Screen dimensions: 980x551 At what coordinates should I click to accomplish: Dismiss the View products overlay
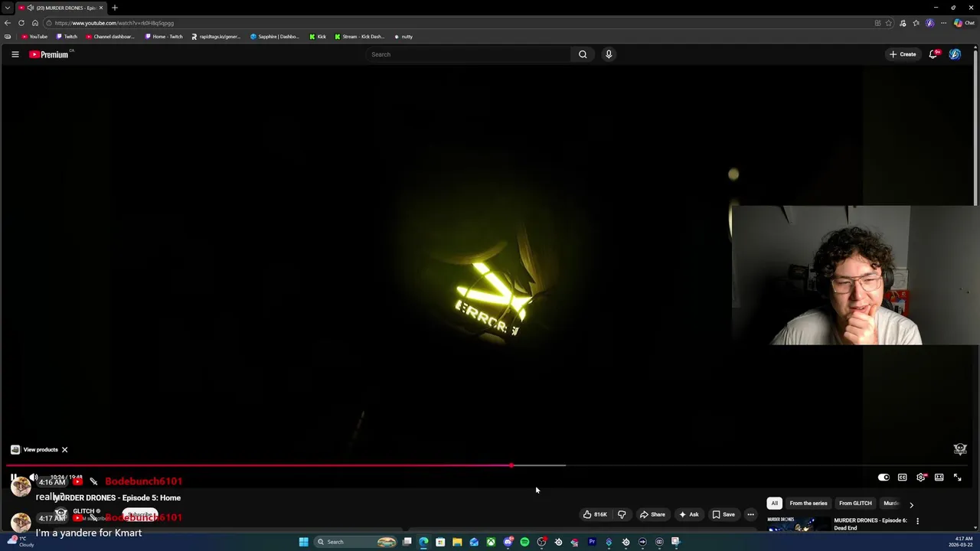pos(65,450)
